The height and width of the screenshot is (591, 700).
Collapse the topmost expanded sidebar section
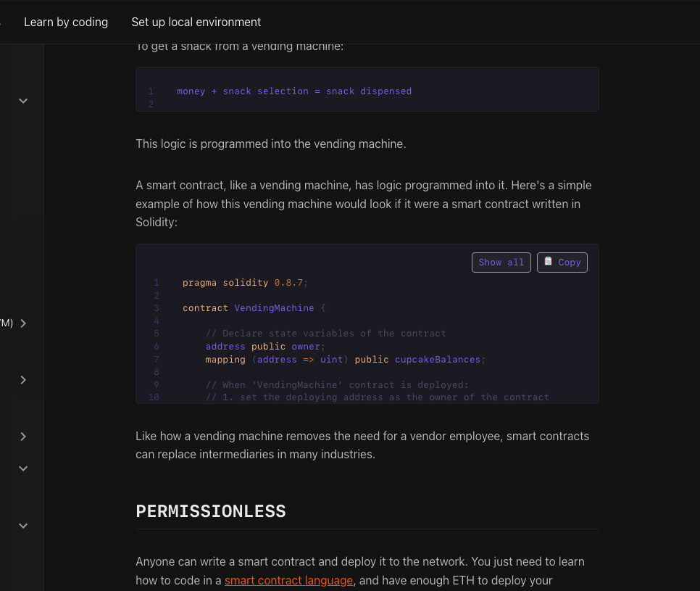tap(22, 101)
